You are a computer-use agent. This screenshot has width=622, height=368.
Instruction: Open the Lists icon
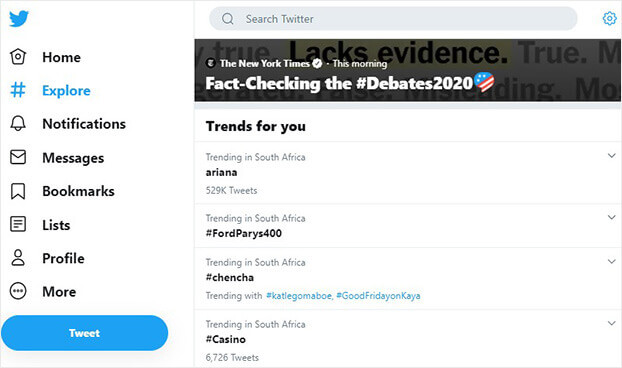(18, 224)
